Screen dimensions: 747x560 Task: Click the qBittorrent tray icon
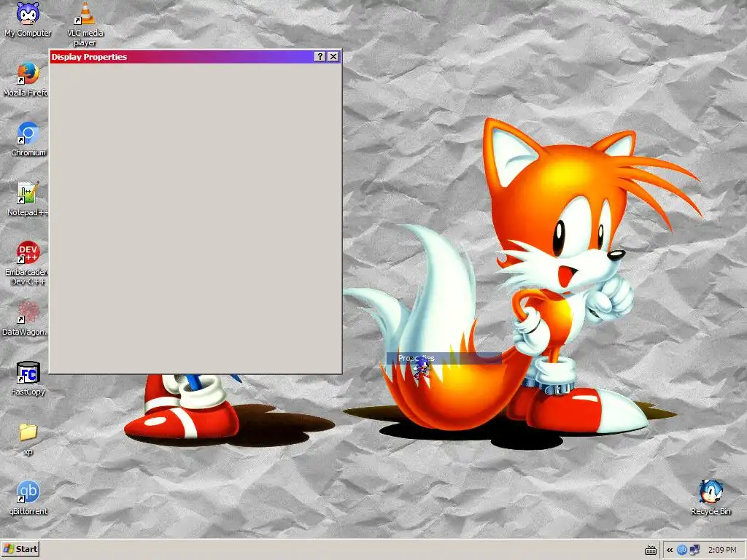682,550
